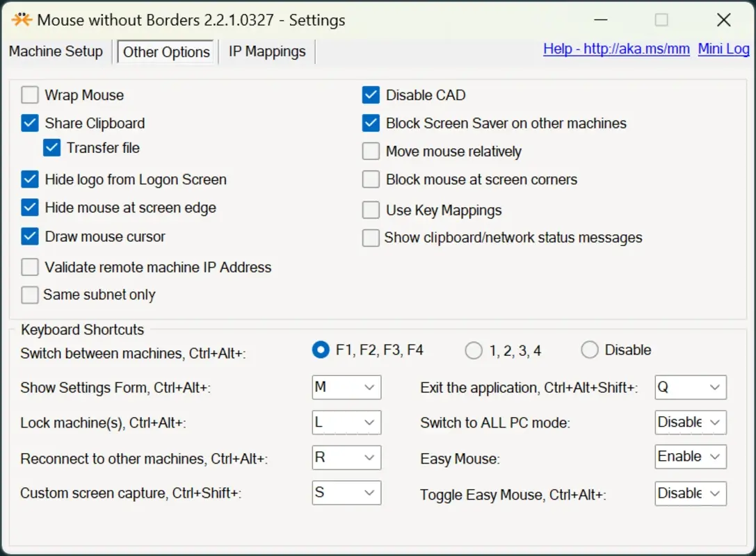756x556 pixels.
Task: Enable Wrap Mouse
Action: point(29,95)
